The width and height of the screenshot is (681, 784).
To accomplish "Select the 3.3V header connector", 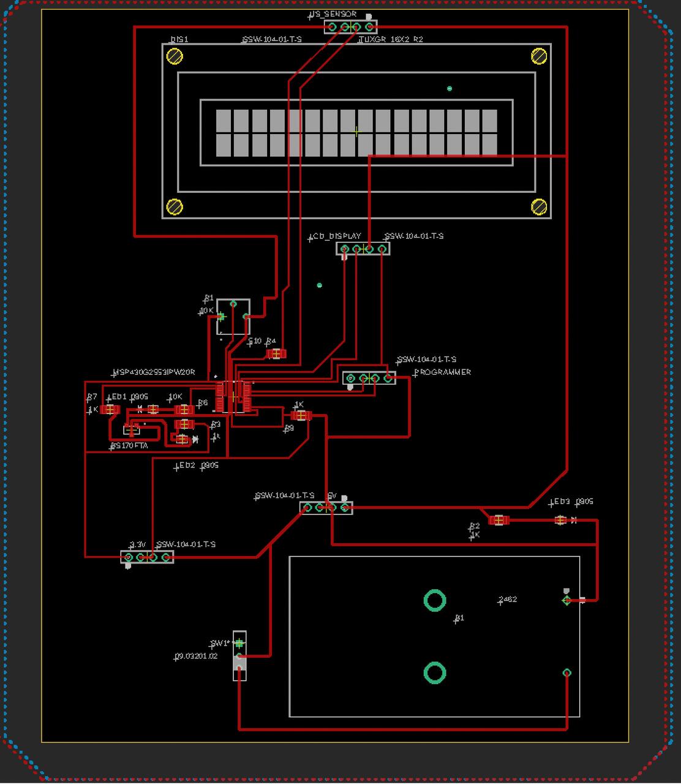I will pos(147,557).
